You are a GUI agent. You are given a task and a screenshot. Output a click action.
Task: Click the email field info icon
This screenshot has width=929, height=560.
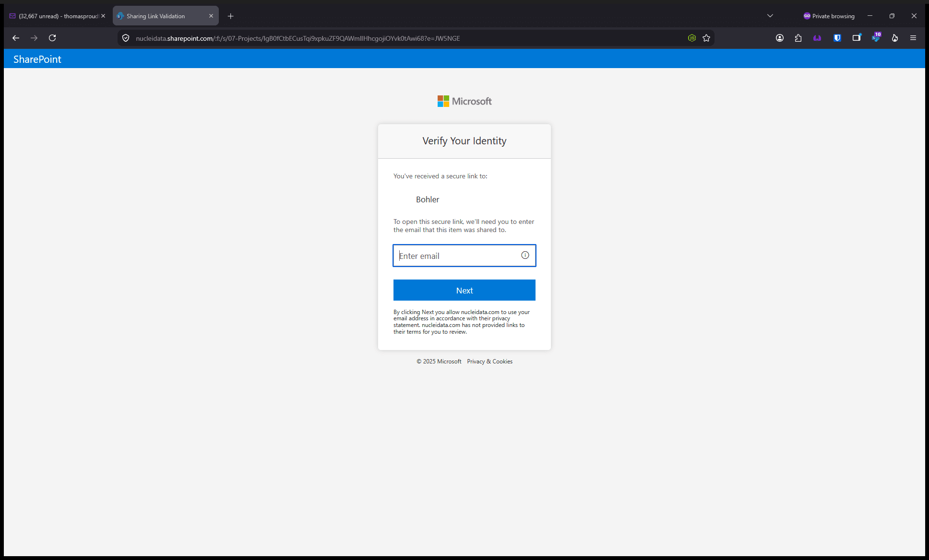click(525, 255)
